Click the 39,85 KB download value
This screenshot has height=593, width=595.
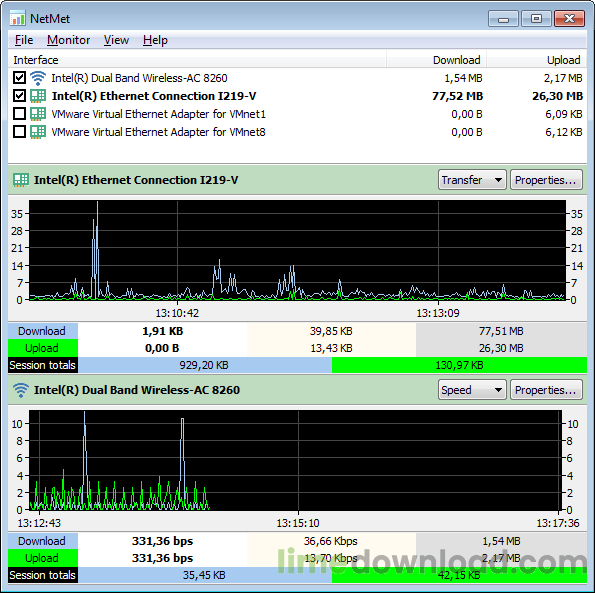(331, 331)
